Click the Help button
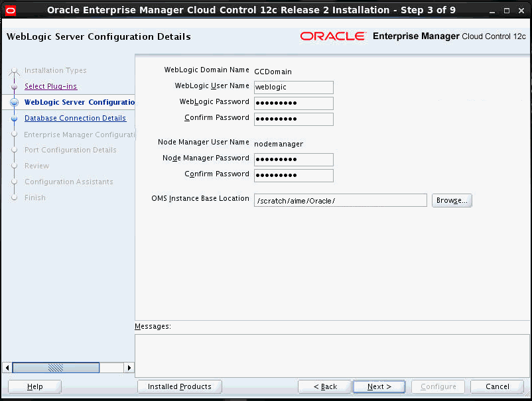 pos(34,386)
